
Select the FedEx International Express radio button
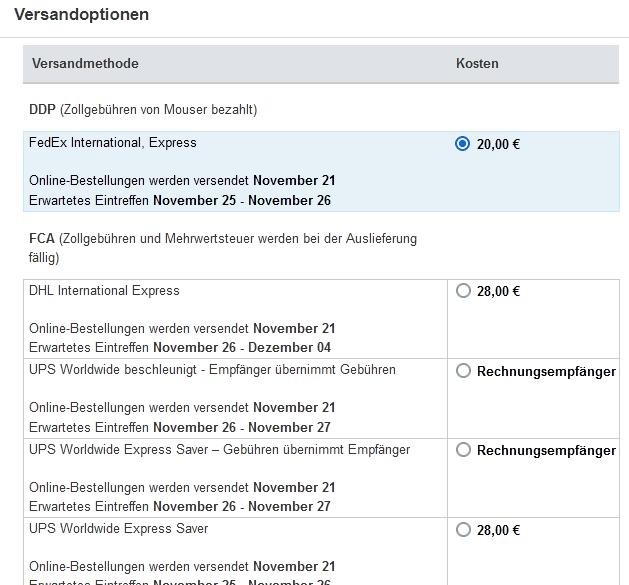point(462,143)
